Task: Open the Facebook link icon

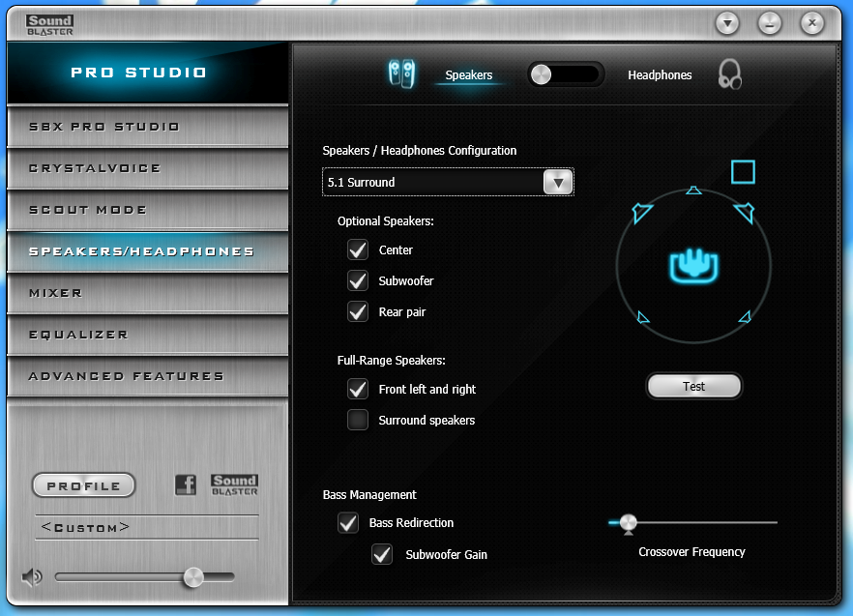Action: [x=186, y=484]
